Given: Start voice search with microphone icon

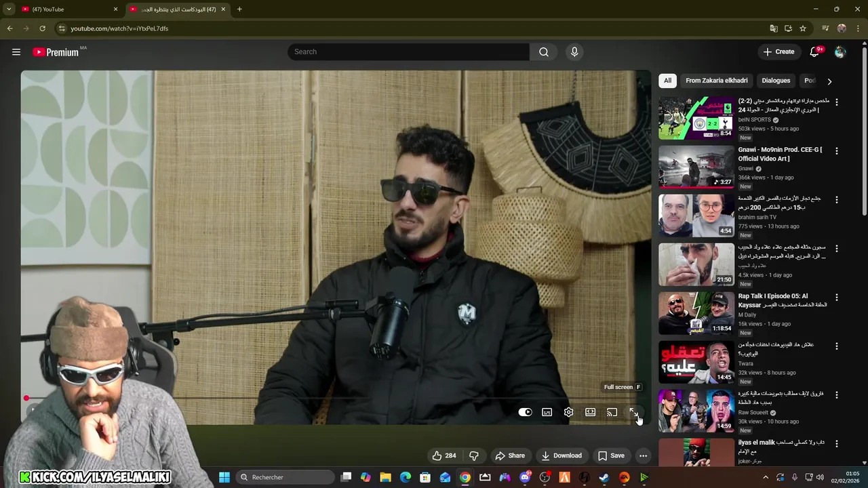Looking at the screenshot, I should coord(574,52).
